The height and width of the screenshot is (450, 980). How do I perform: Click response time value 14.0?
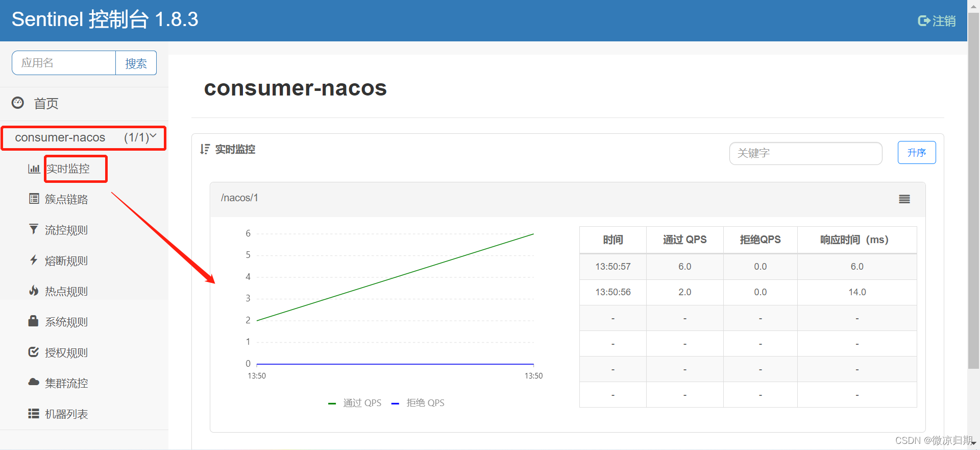coord(857,292)
